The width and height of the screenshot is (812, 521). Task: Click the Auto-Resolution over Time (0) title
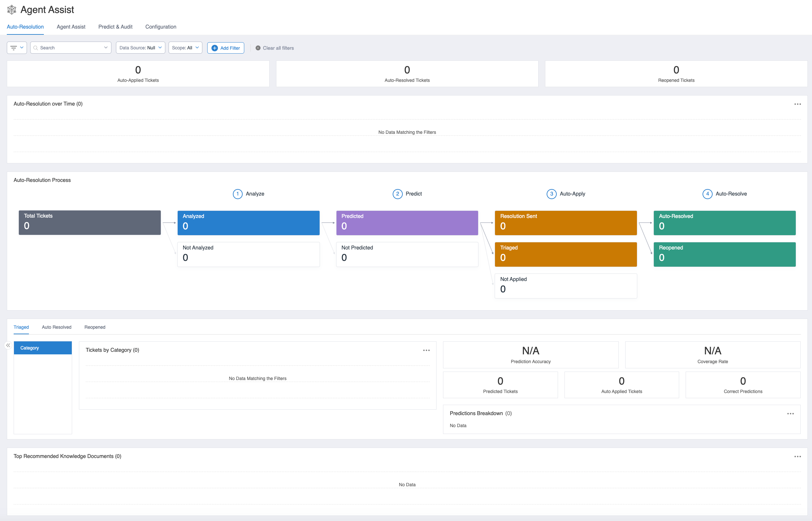tap(48, 104)
